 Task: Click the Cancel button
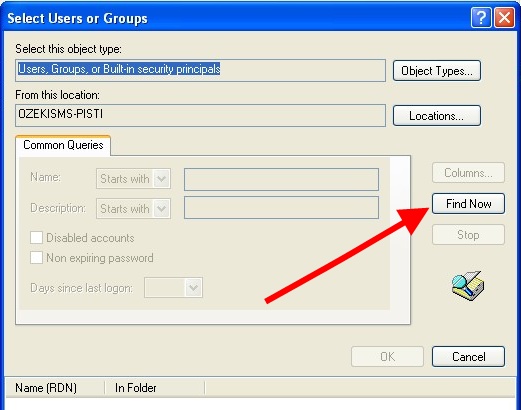point(468,357)
